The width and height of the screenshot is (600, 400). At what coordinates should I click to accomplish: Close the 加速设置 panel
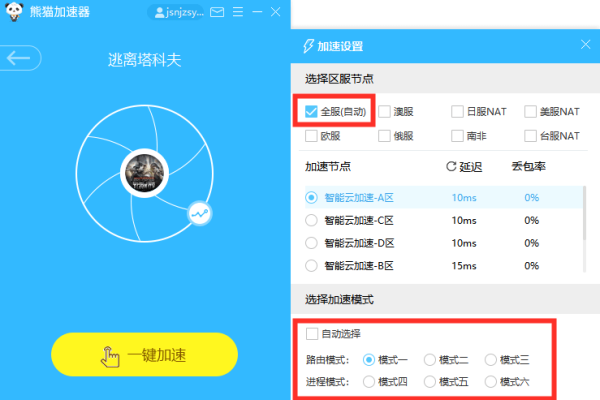tap(585, 45)
